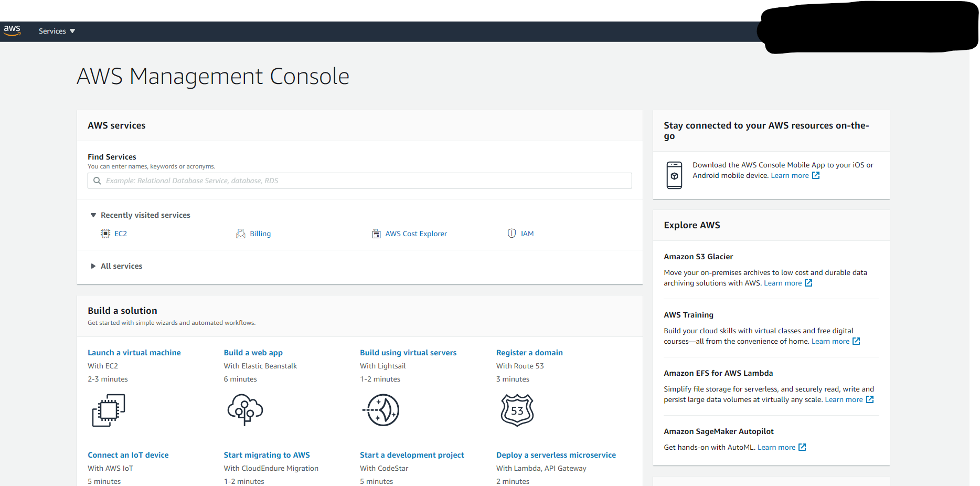This screenshot has width=980, height=486.
Task: Click the Lightsail compass icon
Action: (x=381, y=410)
